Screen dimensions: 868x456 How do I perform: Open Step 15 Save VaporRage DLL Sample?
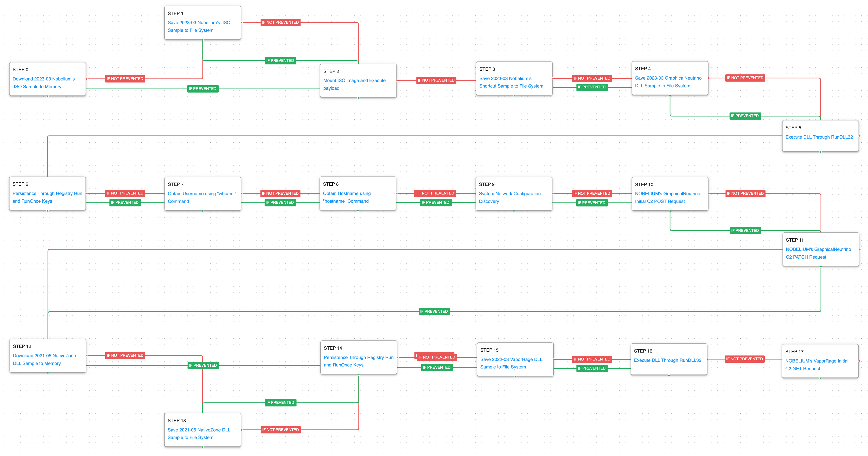[511, 363]
